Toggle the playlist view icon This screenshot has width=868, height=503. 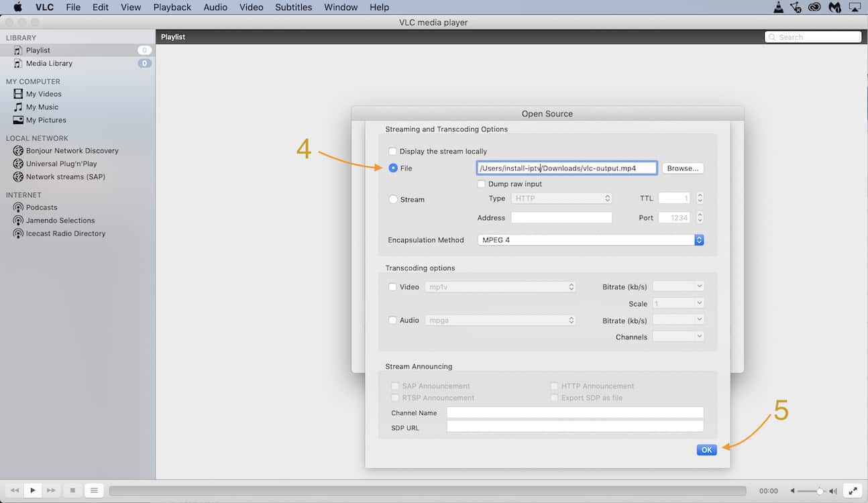94,490
